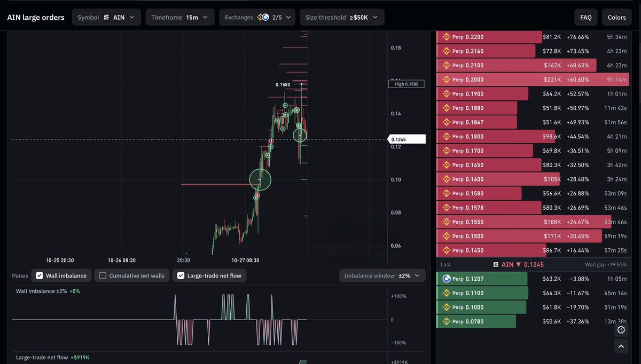This screenshot has height=364, width=641.
Task: Click the current price label 0.1245 on axis
Action: (407, 140)
